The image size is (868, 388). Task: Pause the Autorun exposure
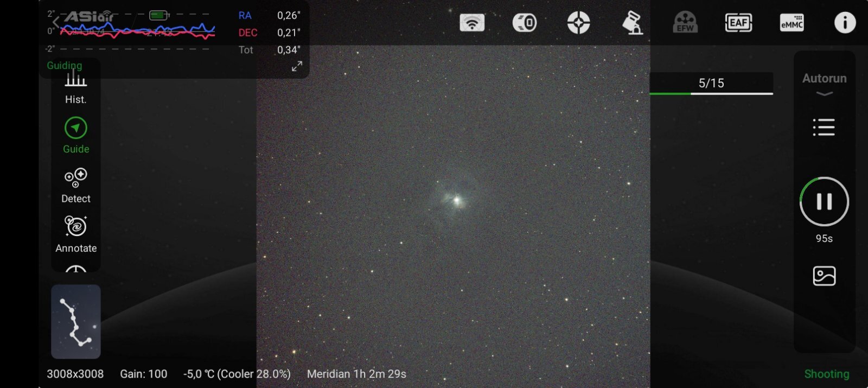[x=824, y=201]
